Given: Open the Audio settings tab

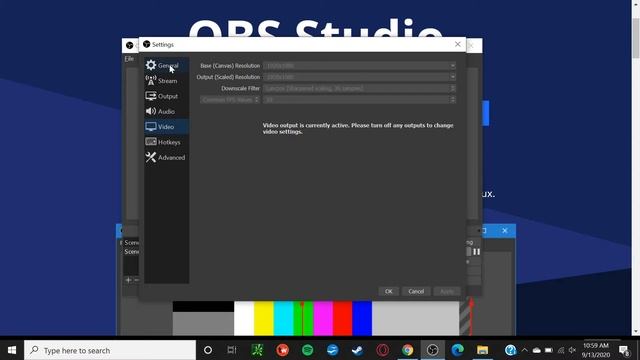Looking at the screenshot, I should (x=166, y=111).
